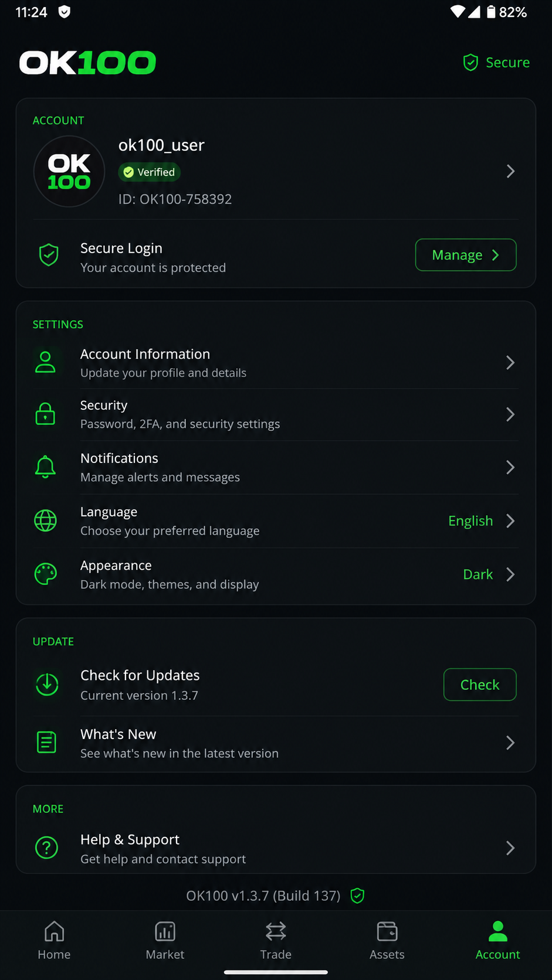Tap the Secure shield icon in header
This screenshot has width=552, height=980.
pos(470,63)
